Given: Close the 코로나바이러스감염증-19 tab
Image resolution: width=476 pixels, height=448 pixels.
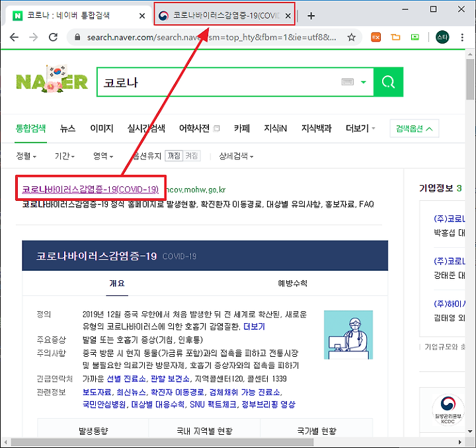Looking at the screenshot, I should [288, 16].
